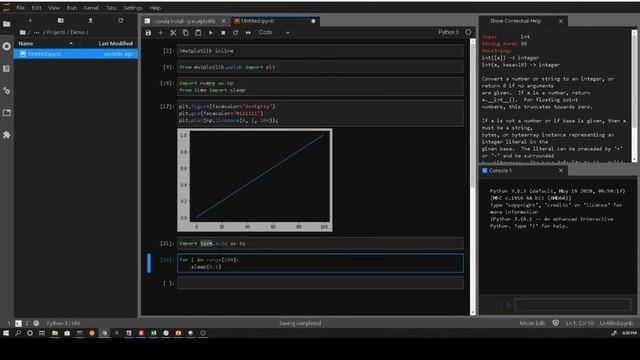
Task: Open the View menu
Action: [53, 8]
